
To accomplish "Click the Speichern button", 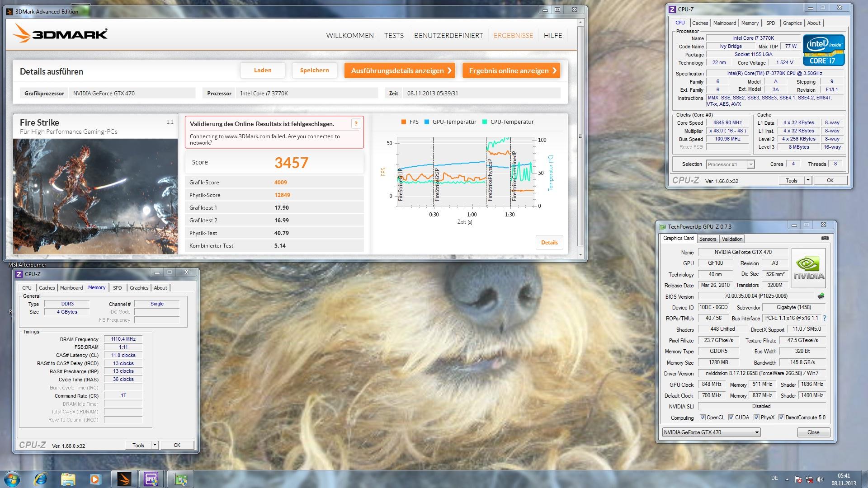I will [x=315, y=70].
